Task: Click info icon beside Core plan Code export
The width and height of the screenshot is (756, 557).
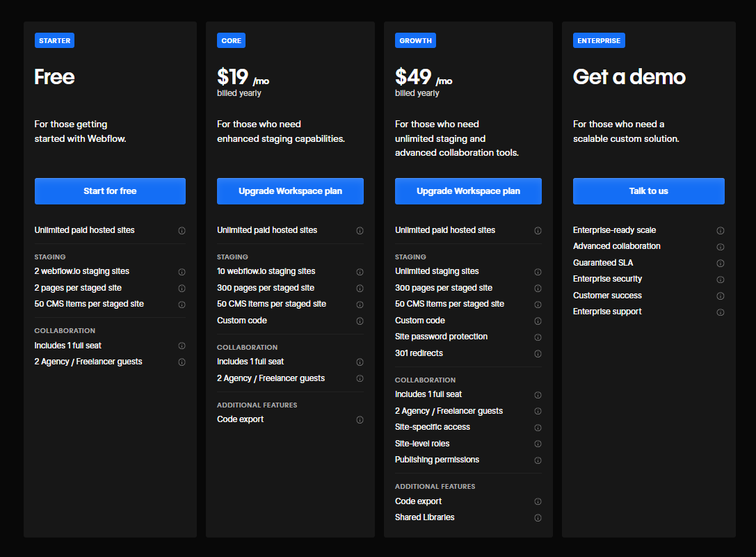Action: pyautogui.click(x=360, y=420)
